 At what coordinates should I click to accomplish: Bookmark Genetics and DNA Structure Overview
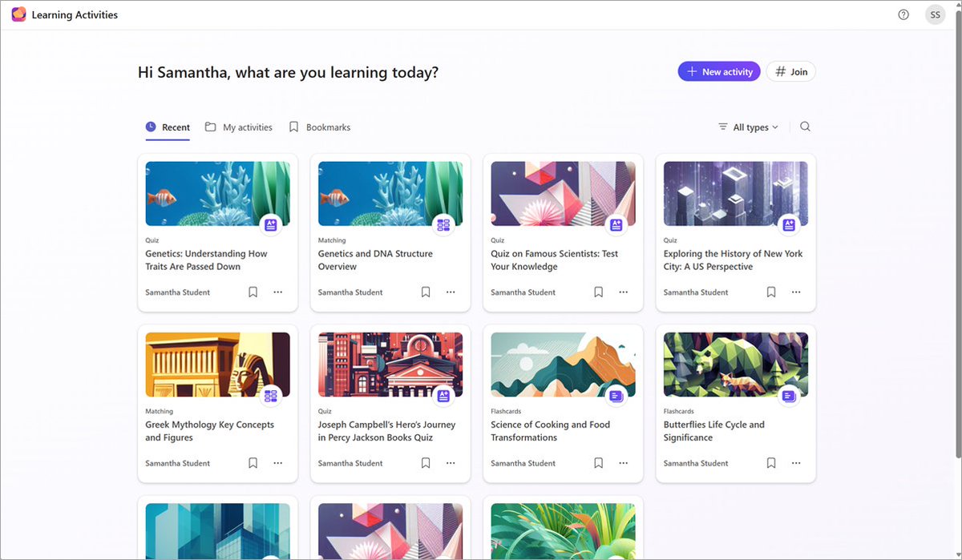426,292
